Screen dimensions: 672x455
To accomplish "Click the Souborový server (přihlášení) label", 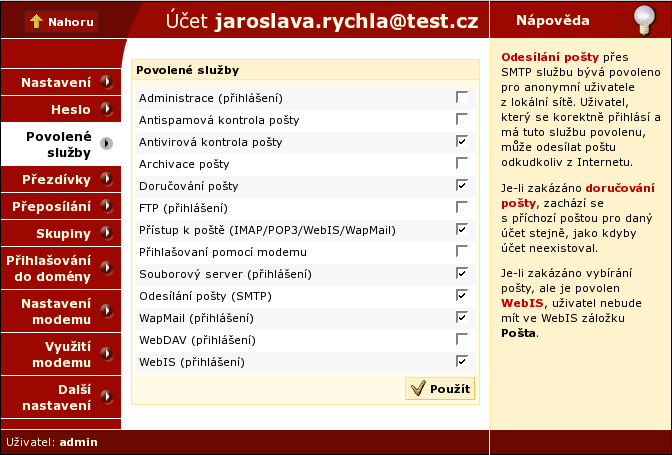I will click(225, 274).
